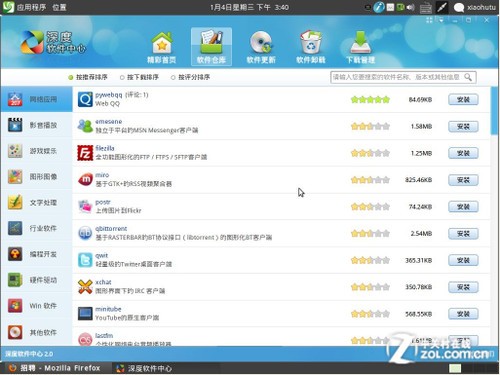Open the 软件卸载 uninstall recycle bin icon

click(311, 47)
